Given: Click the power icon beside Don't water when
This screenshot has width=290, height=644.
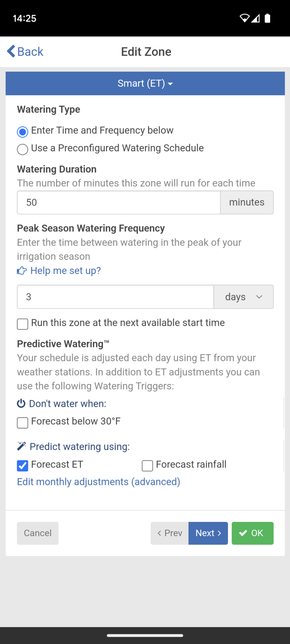Looking at the screenshot, I should (x=21, y=403).
